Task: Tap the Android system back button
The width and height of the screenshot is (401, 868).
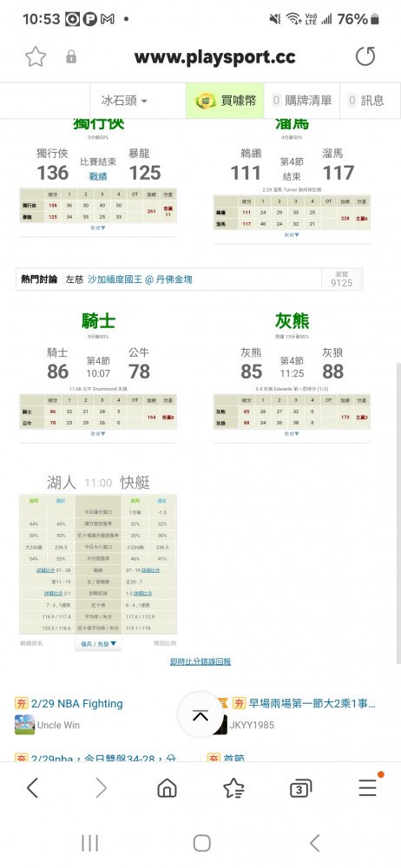Action: (314, 843)
